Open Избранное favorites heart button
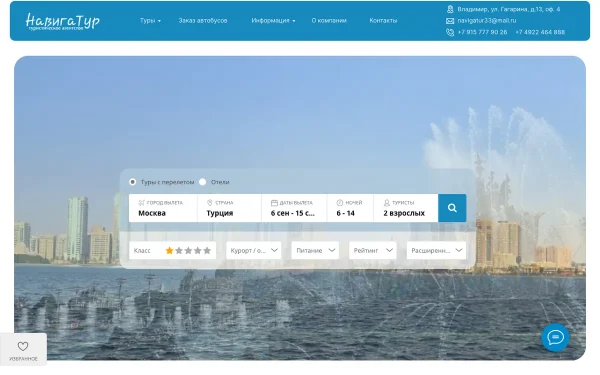 23,350
